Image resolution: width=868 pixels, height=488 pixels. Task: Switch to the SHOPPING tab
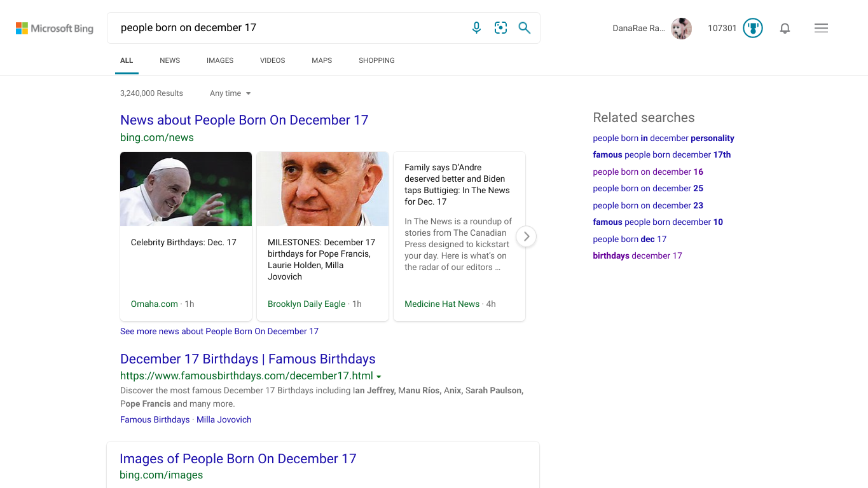(x=376, y=60)
